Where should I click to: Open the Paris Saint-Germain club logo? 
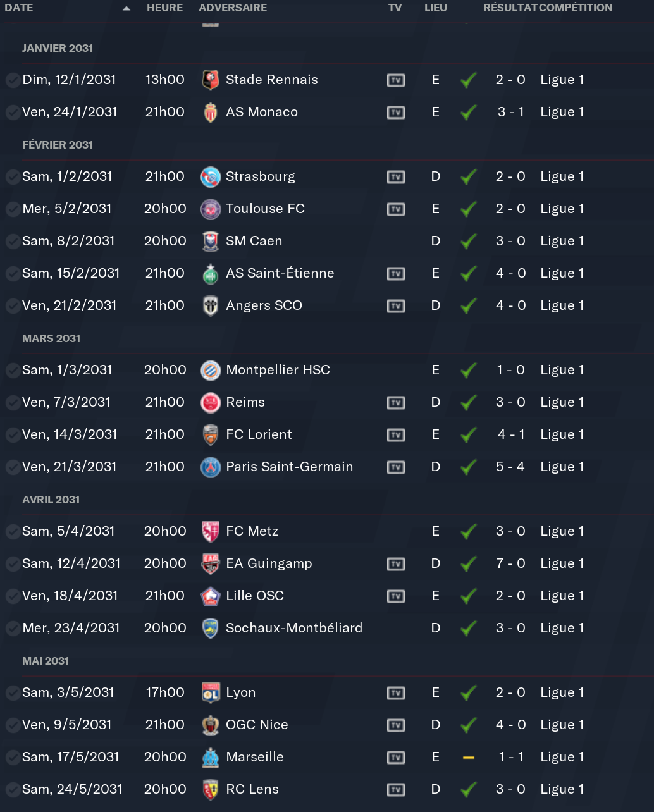pos(210,467)
